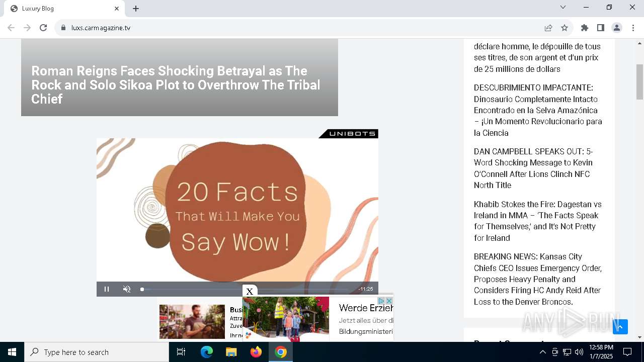Show hidden system tray icons
This screenshot has height=362, width=644.
pos(542,352)
